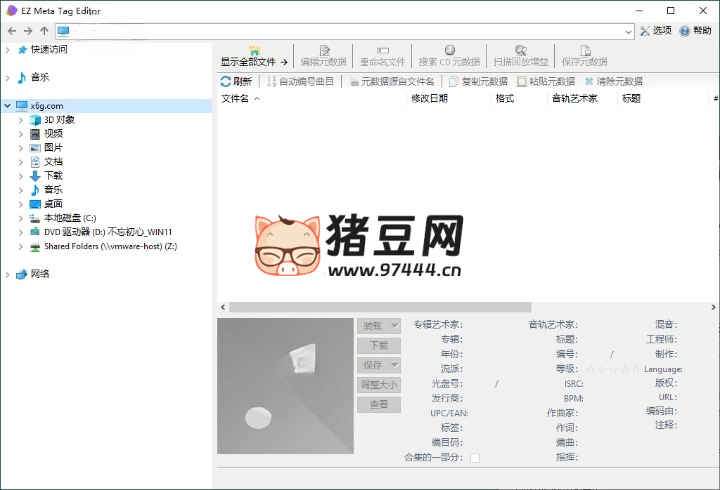Select Shared Folders (\\vmware-host) tree item
720x490 pixels.
click(111, 247)
